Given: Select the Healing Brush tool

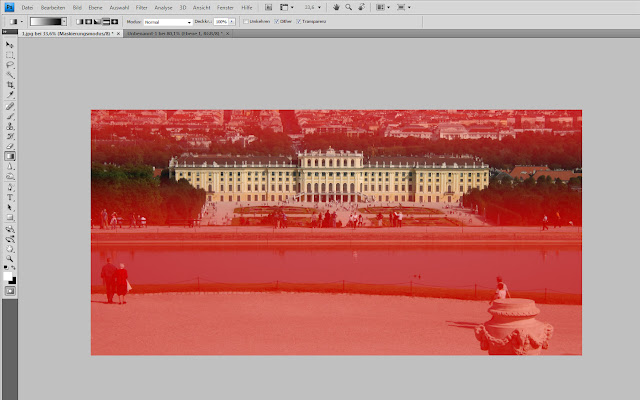Looking at the screenshot, I should 10,106.
